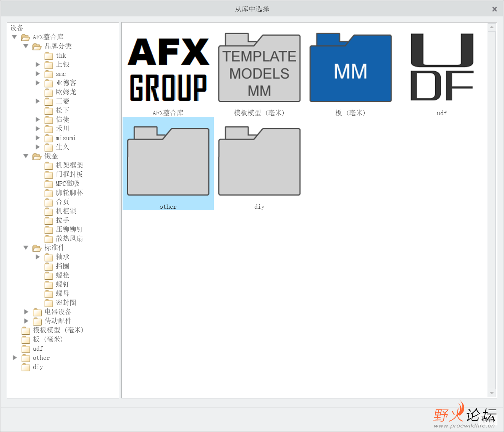504x432 pixels.
Task: Click the folder icon beside MPC磁吸
Action: tap(48, 184)
